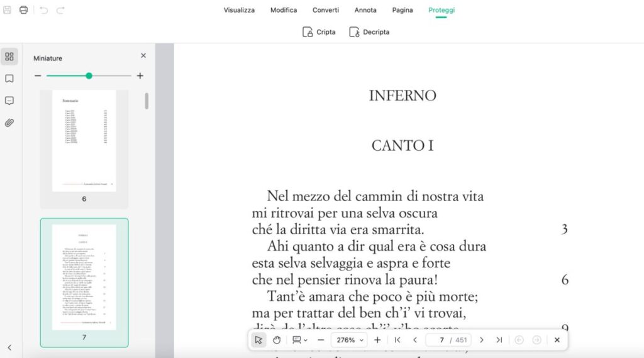
Task: Decrease thumbnail size with minus
Action: [38, 76]
